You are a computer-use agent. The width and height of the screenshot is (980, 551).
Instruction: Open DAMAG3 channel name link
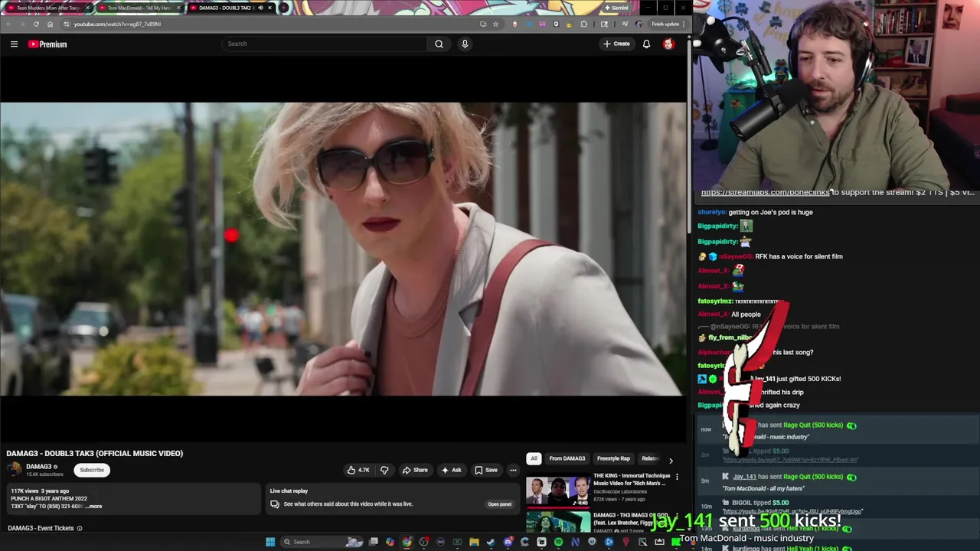tap(38, 467)
